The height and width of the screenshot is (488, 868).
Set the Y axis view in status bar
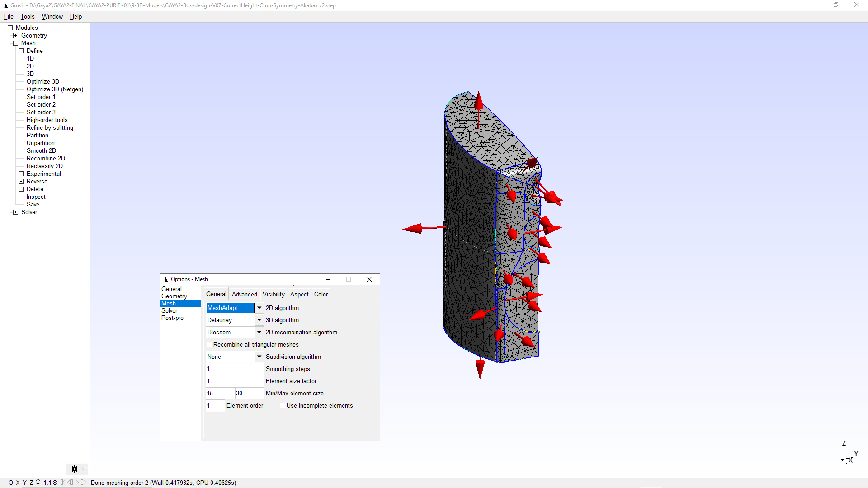click(x=24, y=483)
